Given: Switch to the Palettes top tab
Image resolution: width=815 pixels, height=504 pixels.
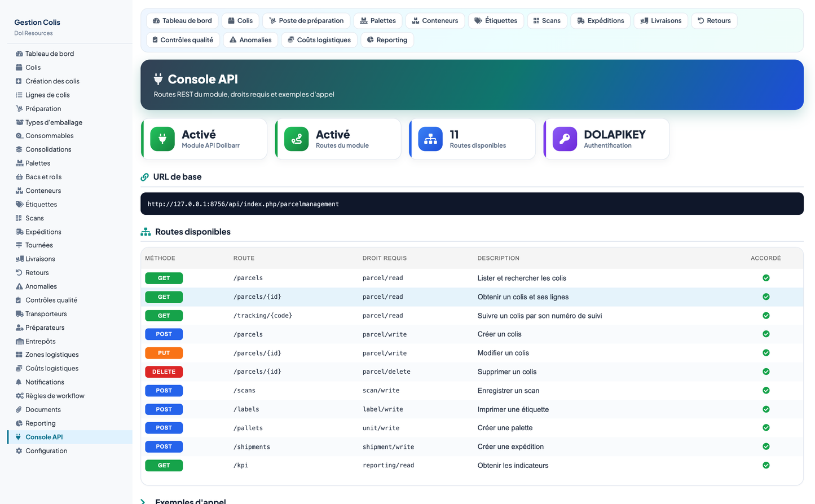Looking at the screenshot, I should click(378, 21).
